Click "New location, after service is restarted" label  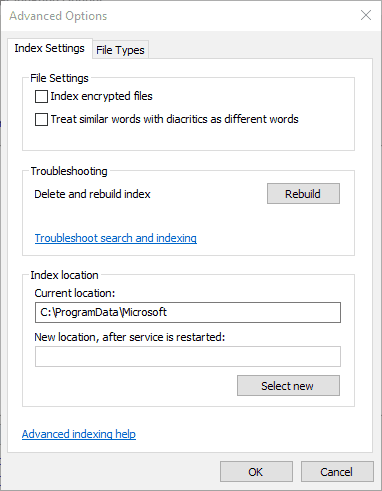(130, 337)
